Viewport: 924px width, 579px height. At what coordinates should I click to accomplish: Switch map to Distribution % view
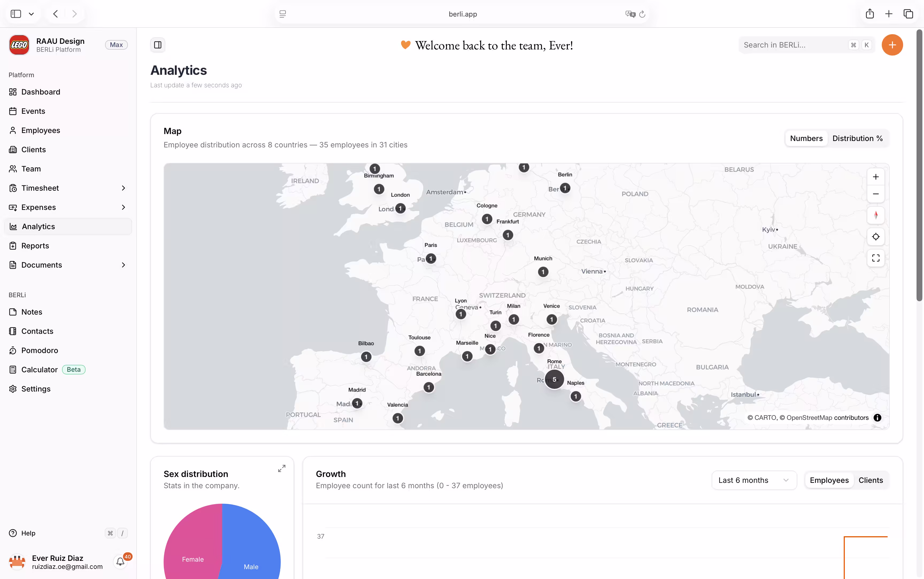[857, 138]
